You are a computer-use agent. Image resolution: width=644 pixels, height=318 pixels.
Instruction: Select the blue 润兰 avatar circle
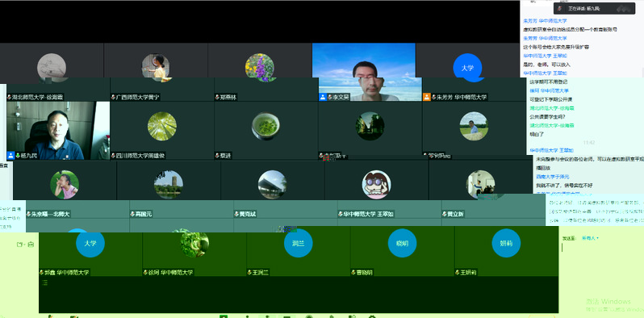tap(298, 243)
